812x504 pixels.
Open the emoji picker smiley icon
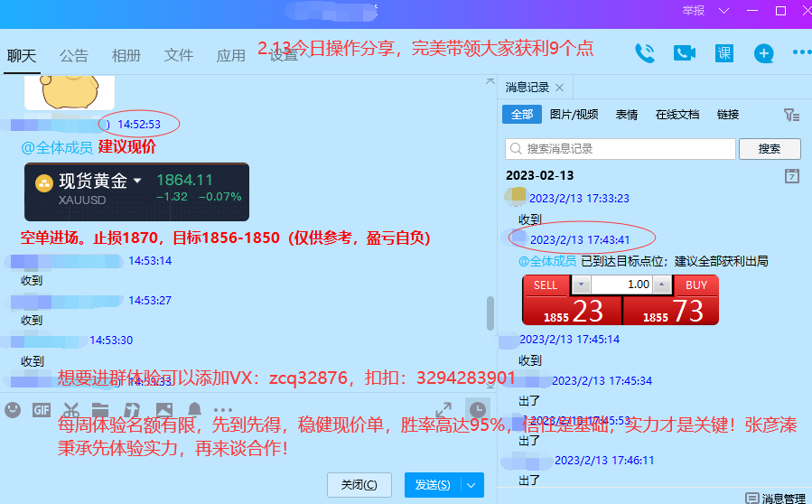[13, 410]
